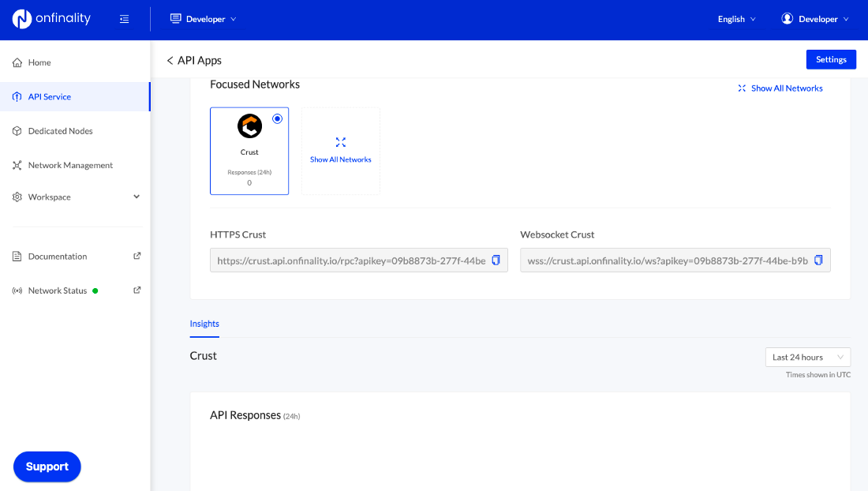Click the Support button
The width and height of the screenshot is (868, 491).
(x=47, y=467)
